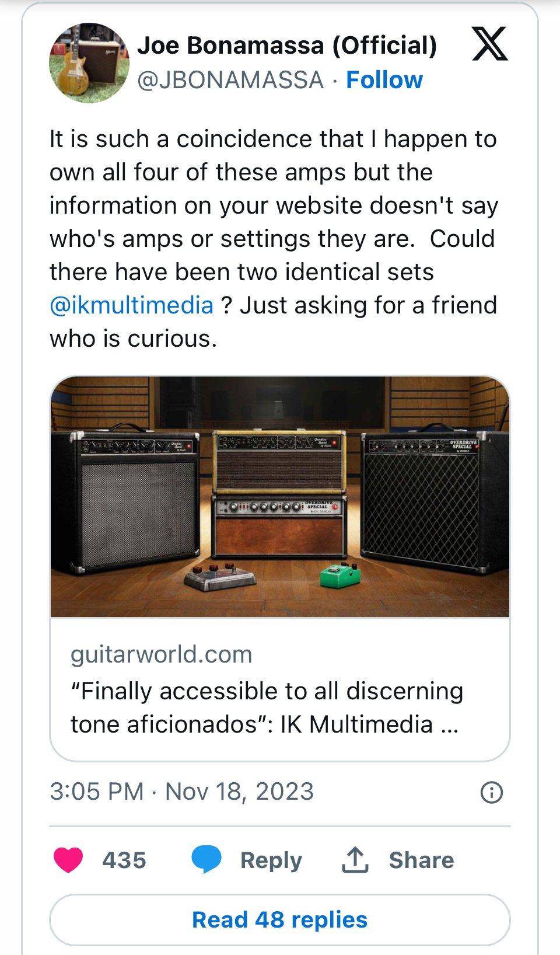Click the tweet body text

(x=273, y=238)
